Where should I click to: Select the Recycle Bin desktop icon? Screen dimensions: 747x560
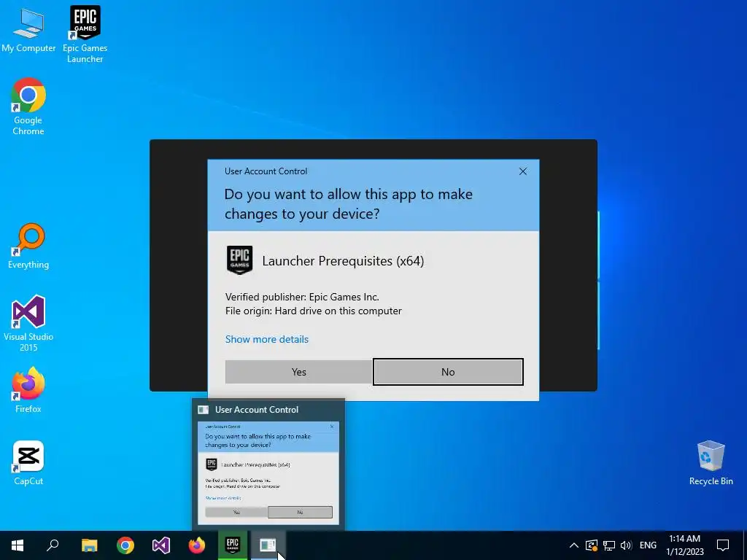point(711,463)
